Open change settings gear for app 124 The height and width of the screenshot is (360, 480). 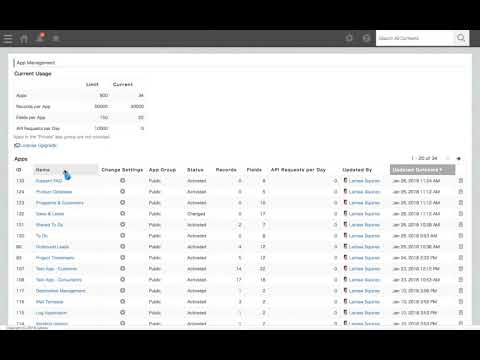tap(122, 191)
